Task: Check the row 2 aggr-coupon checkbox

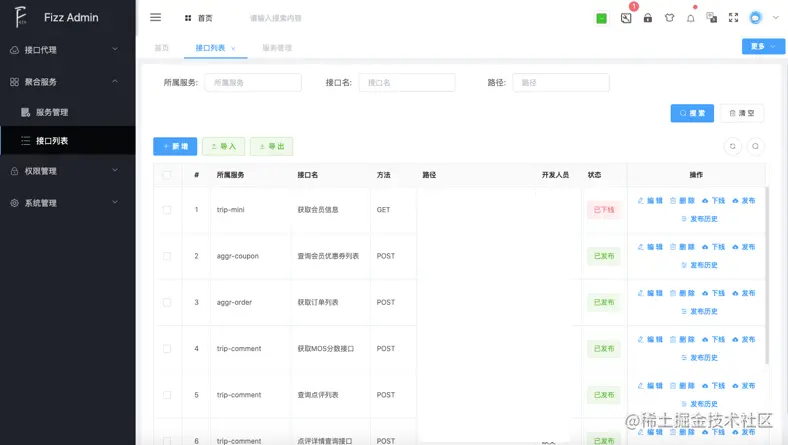Action: [167, 256]
